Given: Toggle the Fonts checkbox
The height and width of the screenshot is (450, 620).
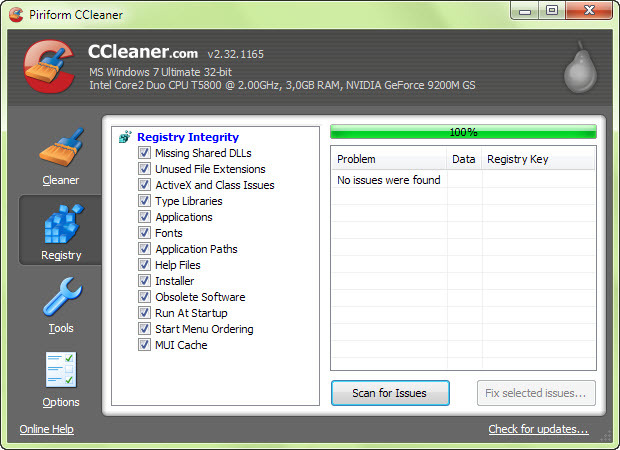Looking at the screenshot, I should point(144,233).
